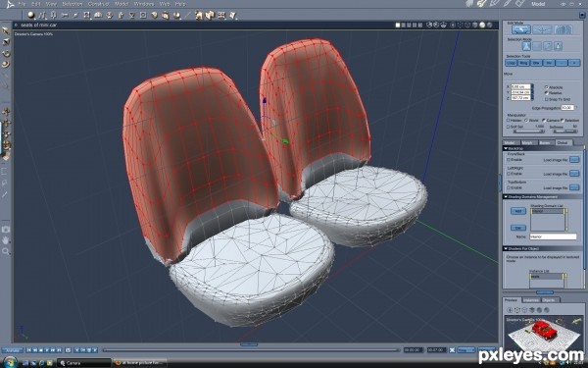
Task: Open the Windows Start button
Action: pos(10,362)
